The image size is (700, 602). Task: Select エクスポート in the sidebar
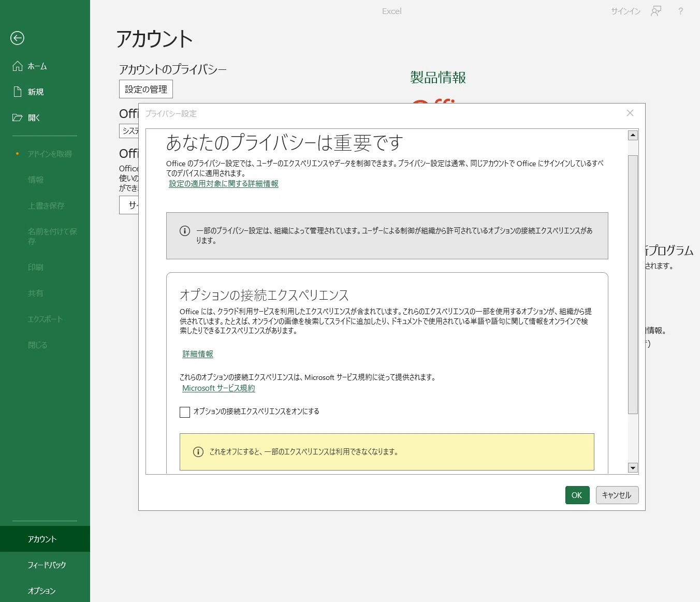(45, 319)
